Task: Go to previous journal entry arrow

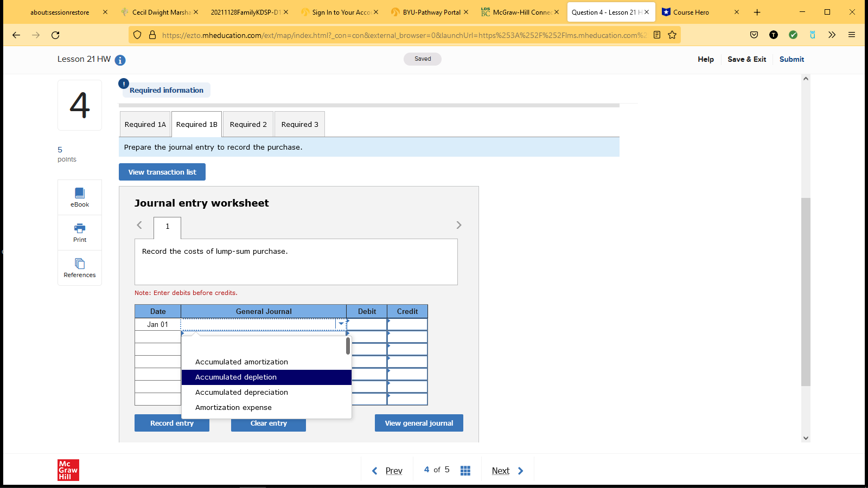Action: (x=139, y=225)
